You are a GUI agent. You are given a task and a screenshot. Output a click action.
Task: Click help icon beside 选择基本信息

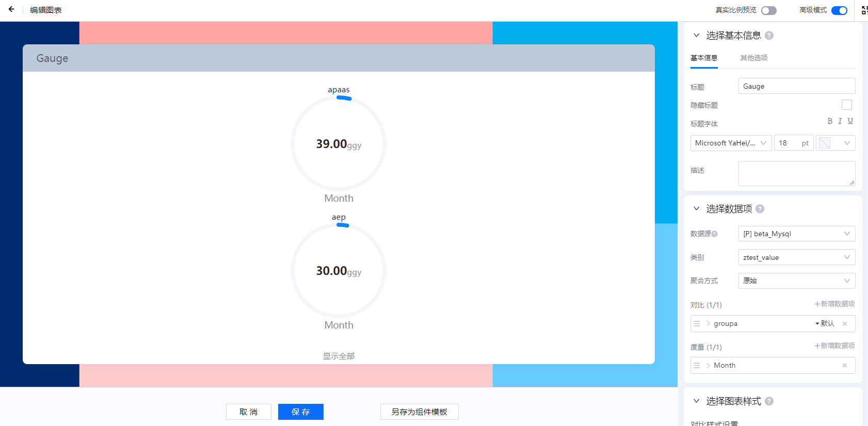(769, 36)
